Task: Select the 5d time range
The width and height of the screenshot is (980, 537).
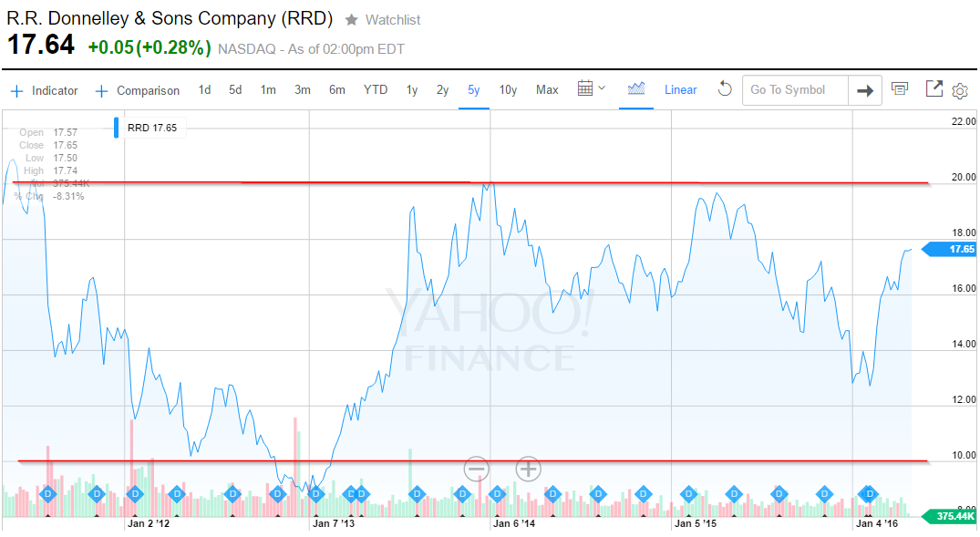Action: [235, 90]
